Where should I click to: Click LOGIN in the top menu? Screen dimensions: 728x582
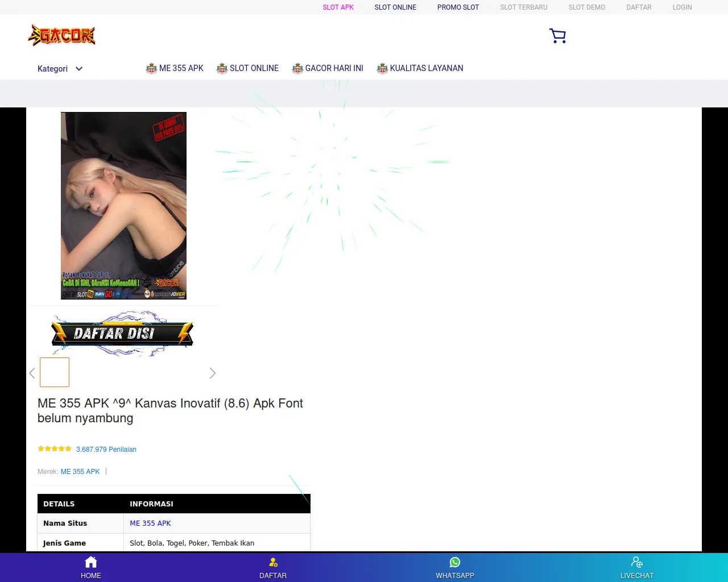(682, 7)
